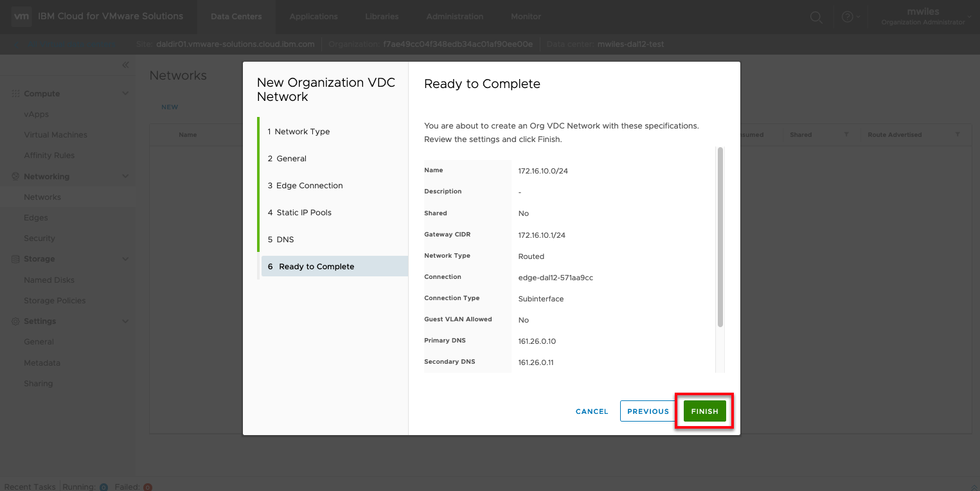Collapse the left sidebar with double chevron

point(125,65)
